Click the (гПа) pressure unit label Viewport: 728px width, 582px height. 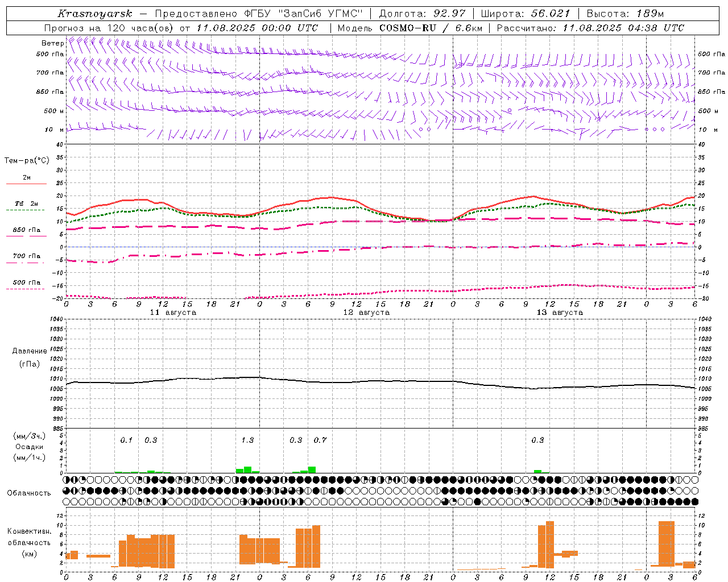pyautogui.click(x=30, y=364)
